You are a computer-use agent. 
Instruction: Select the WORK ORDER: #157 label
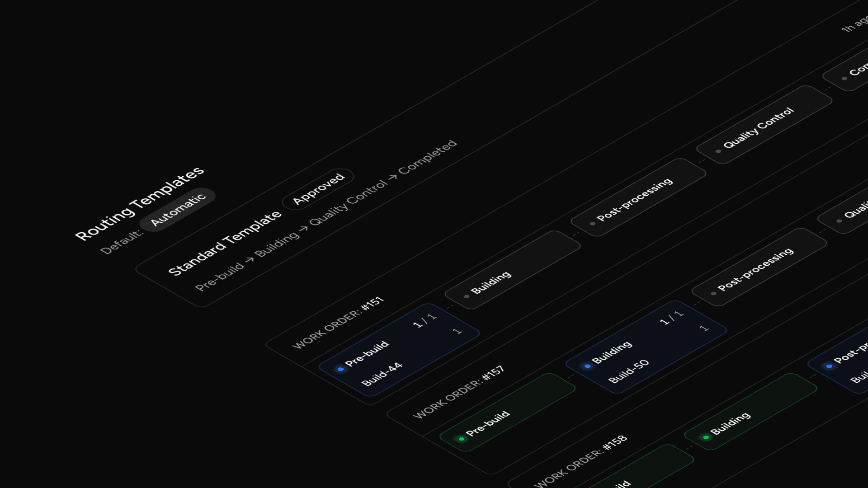pos(459,392)
